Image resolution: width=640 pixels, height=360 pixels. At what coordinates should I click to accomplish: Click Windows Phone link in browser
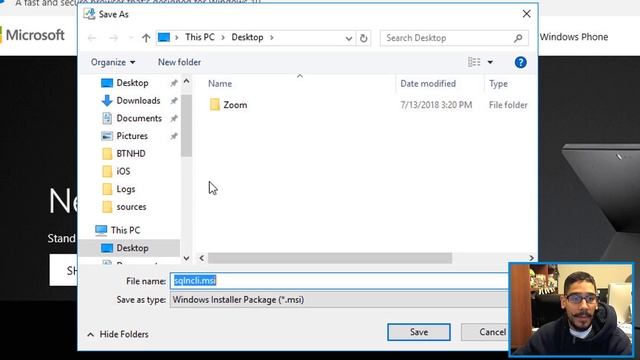point(574,37)
